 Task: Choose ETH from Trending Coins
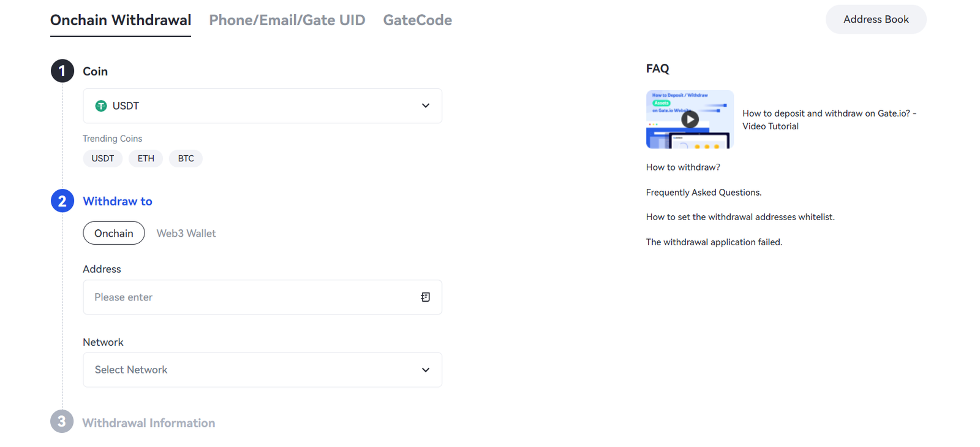pos(146,158)
